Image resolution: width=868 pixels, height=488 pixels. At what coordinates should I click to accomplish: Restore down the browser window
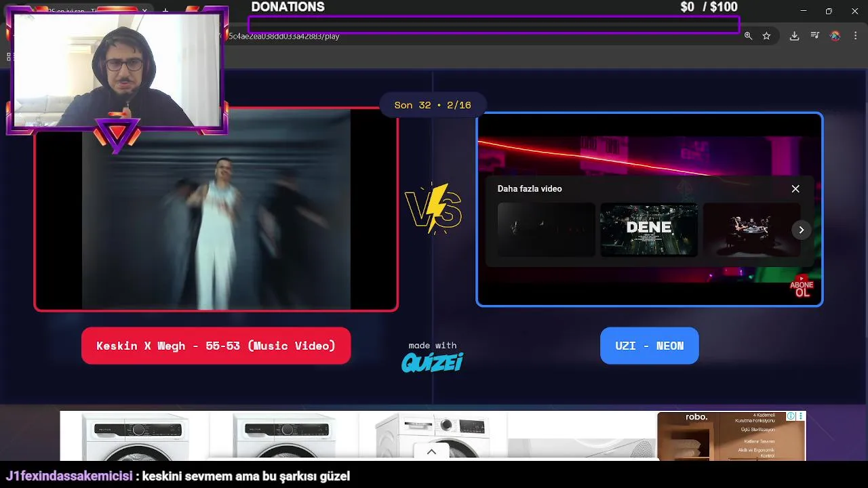click(x=829, y=11)
